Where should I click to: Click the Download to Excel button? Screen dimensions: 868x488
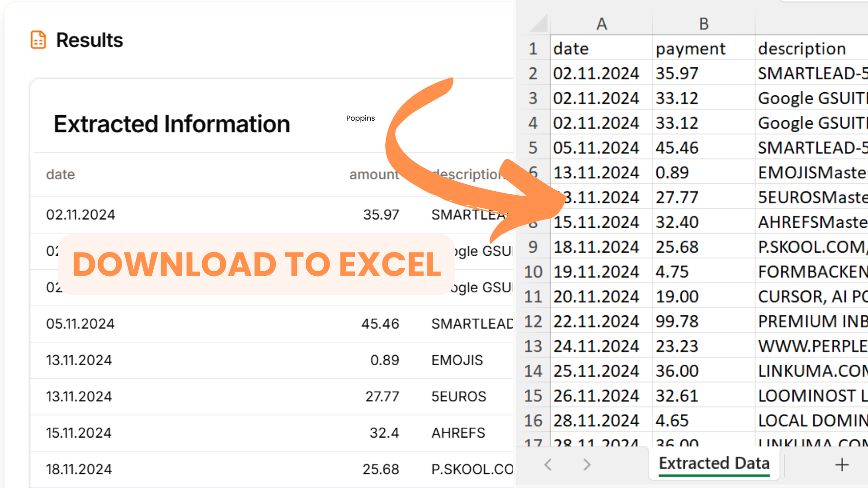[256, 264]
